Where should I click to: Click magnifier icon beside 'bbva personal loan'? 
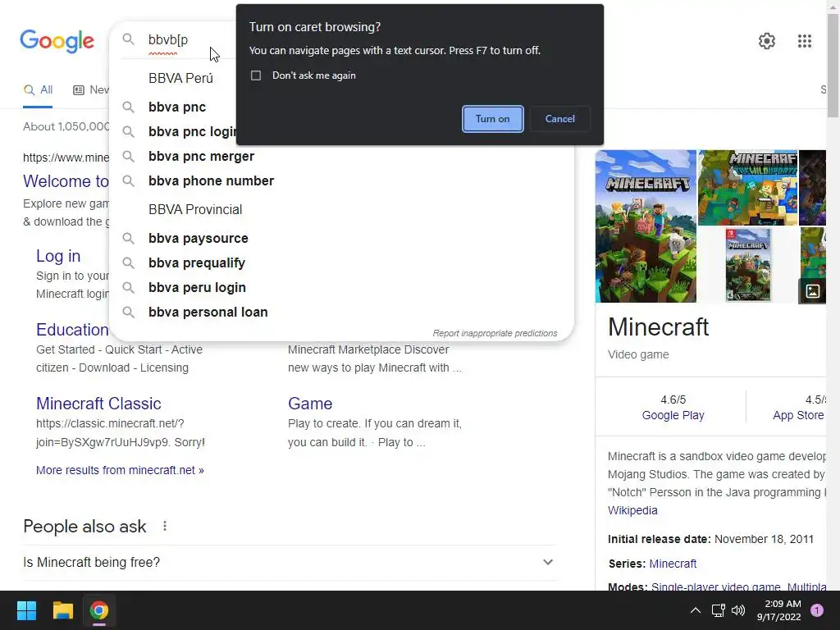(128, 312)
